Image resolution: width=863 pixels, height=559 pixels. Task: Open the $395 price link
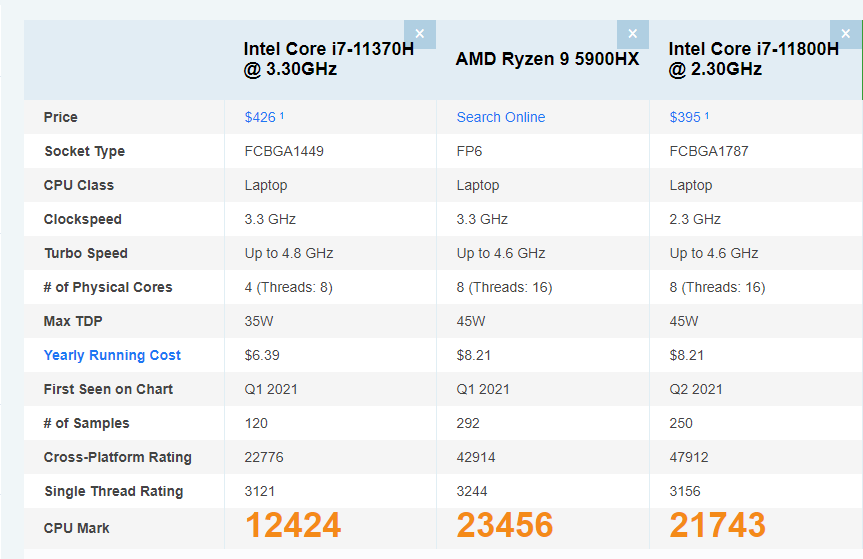tap(689, 117)
